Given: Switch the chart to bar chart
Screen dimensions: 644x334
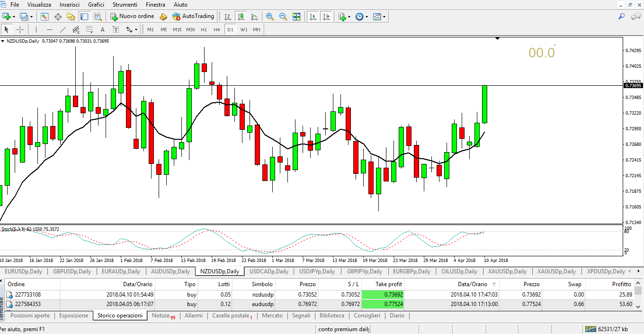Looking at the screenshot, I should 228,17.
